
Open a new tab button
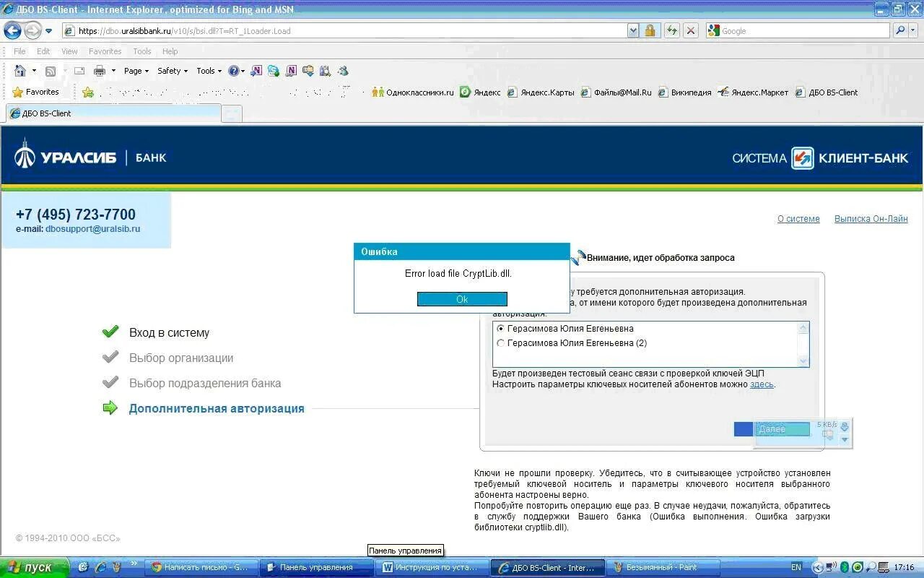point(232,114)
